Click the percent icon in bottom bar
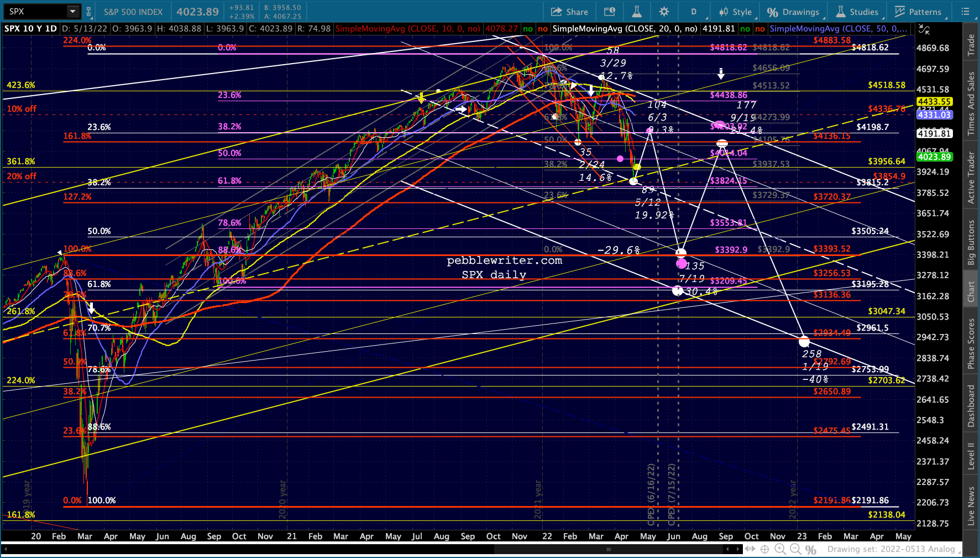The height and width of the screenshot is (558, 980). [811, 549]
